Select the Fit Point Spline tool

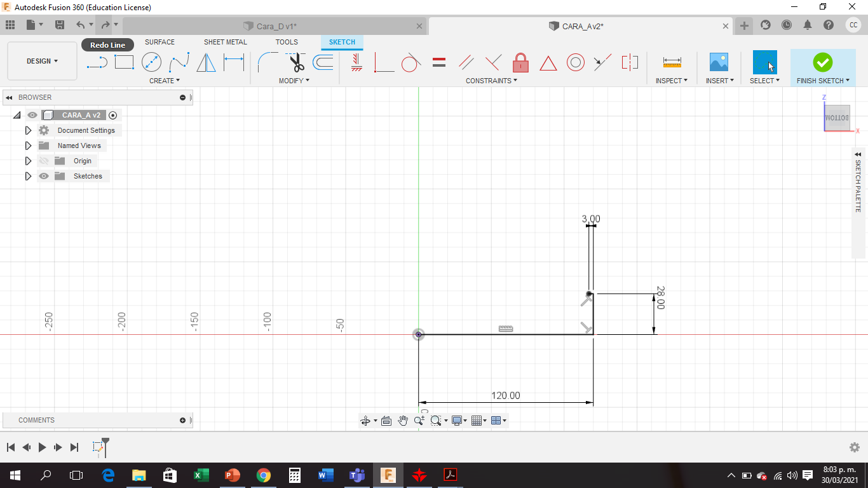pyautogui.click(x=179, y=62)
